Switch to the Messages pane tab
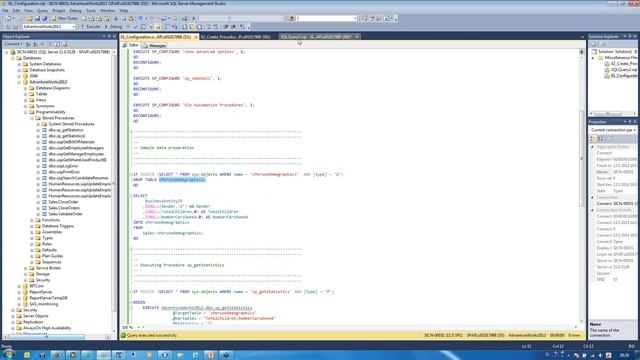This screenshot has width=640, height=360. pyautogui.click(x=154, y=45)
